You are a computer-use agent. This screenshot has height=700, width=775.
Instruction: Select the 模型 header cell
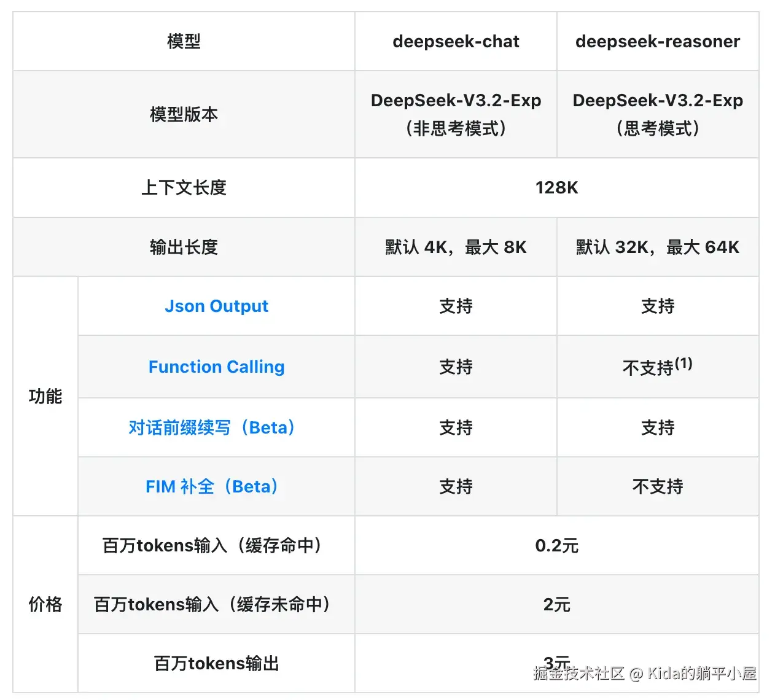pyautogui.click(x=184, y=41)
